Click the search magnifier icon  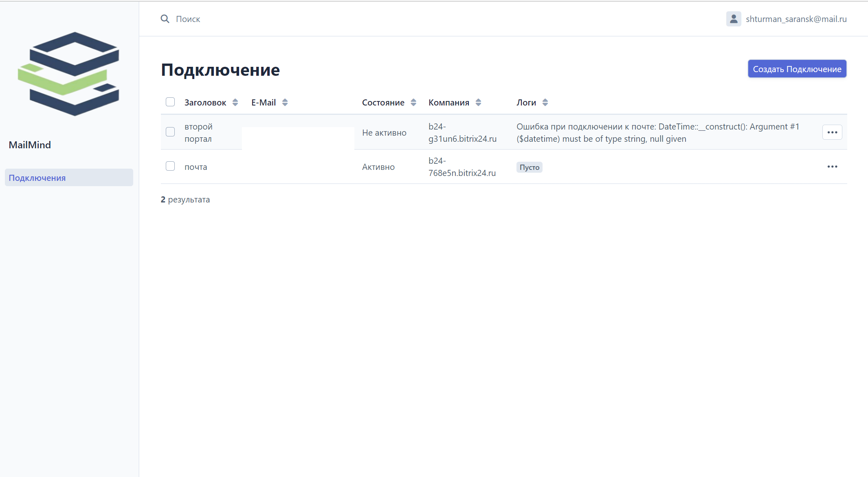(x=165, y=19)
